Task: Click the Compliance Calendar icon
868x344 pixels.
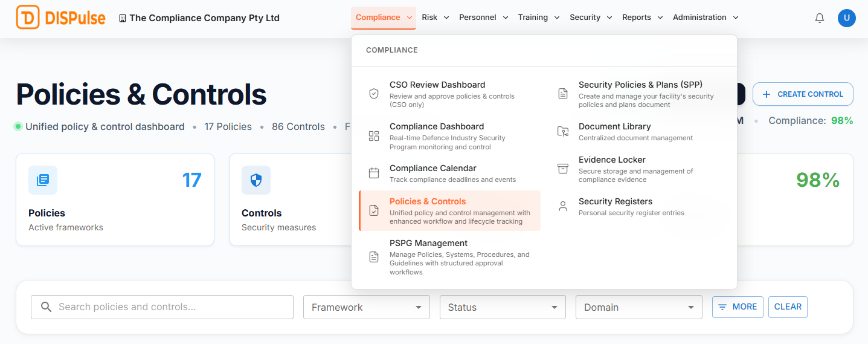Action: [x=374, y=173]
